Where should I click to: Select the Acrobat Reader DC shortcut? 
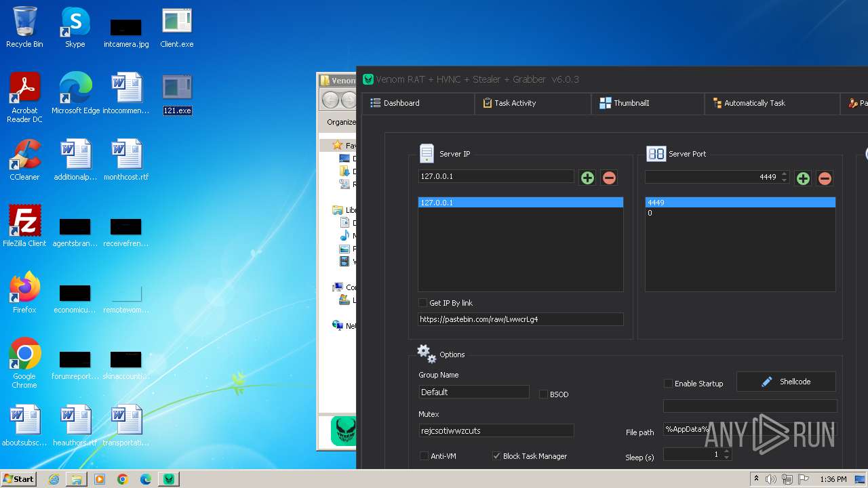click(x=24, y=98)
